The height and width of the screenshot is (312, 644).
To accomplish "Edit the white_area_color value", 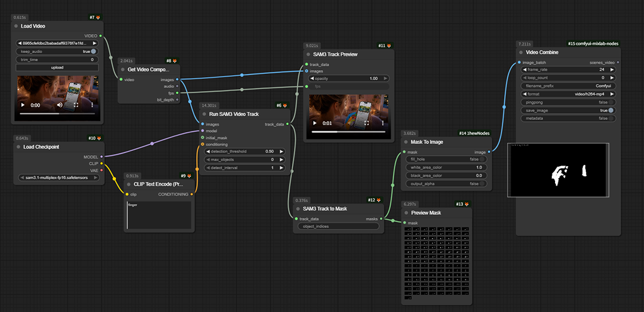I will coord(446,167).
